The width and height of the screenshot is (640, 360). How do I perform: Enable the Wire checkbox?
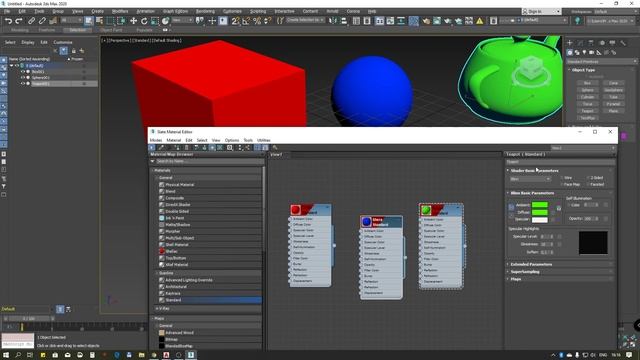[x=562, y=178]
